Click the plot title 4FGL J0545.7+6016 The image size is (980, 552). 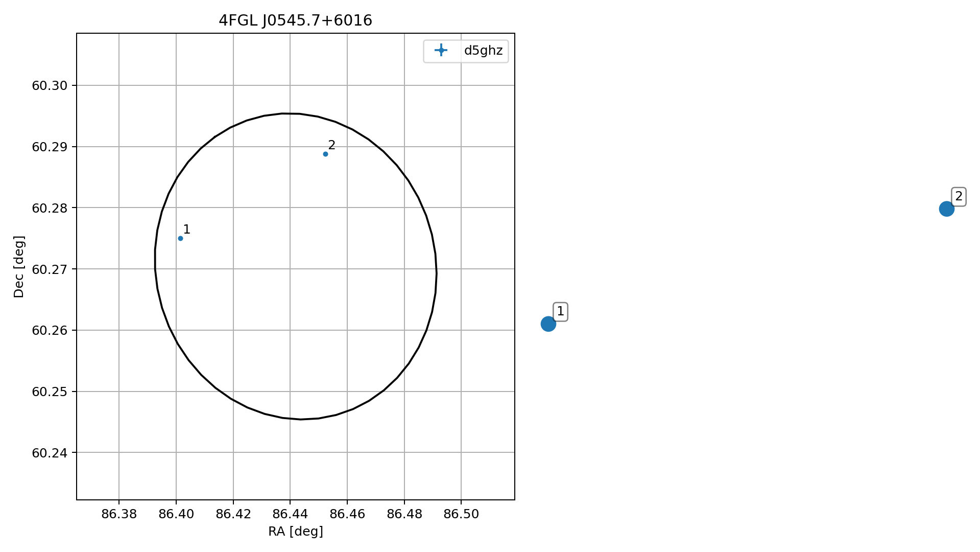(x=296, y=21)
